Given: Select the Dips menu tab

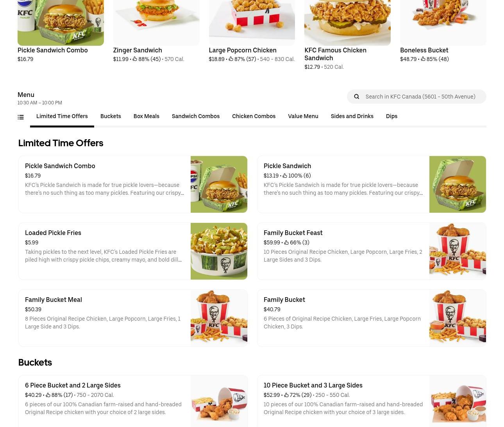Looking at the screenshot, I should pyautogui.click(x=391, y=116).
